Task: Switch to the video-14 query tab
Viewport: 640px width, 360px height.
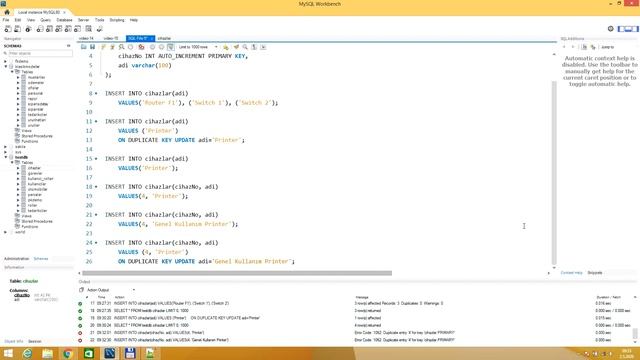Action: (x=87, y=38)
